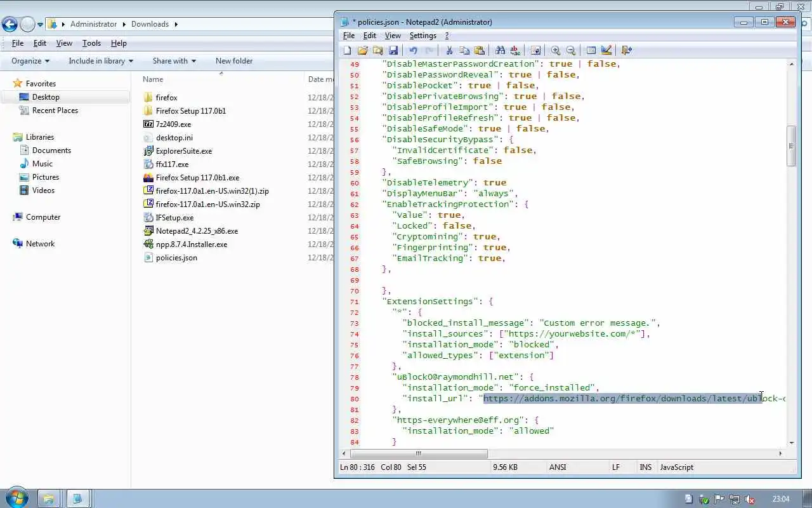Click the New folder button
This screenshot has width=812, height=508.
(x=234, y=61)
